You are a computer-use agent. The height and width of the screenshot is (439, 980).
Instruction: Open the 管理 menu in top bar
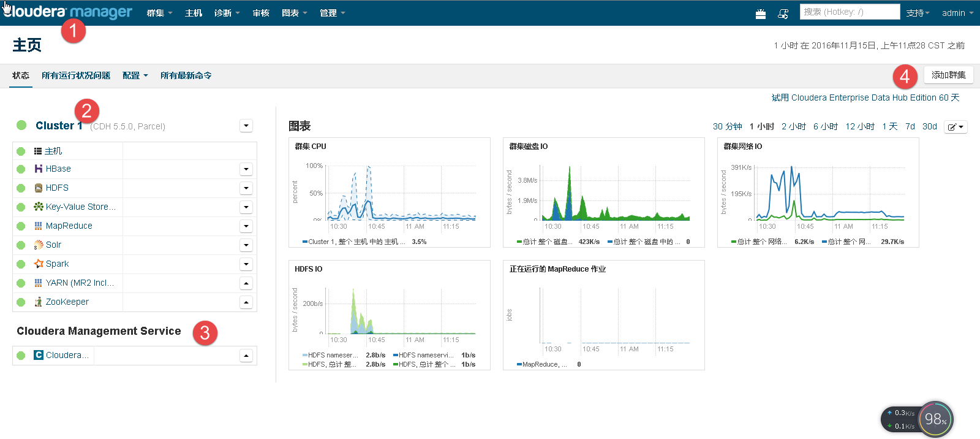[333, 13]
